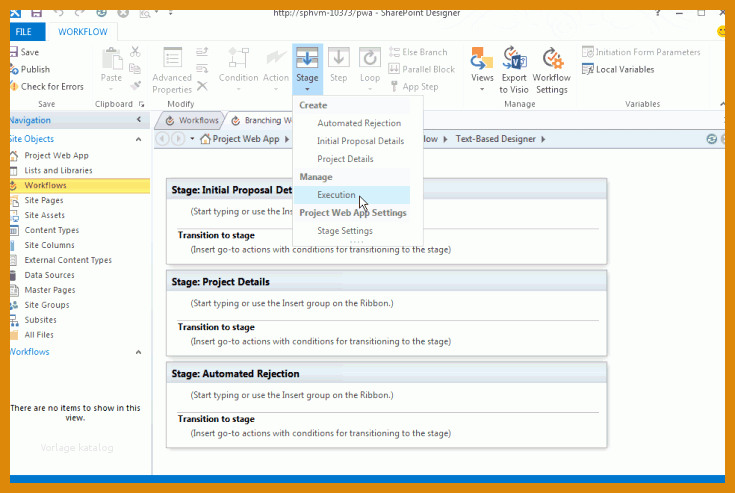The height and width of the screenshot is (493, 735).
Task: Open Project Web App in navigation
Action: coord(56,156)
